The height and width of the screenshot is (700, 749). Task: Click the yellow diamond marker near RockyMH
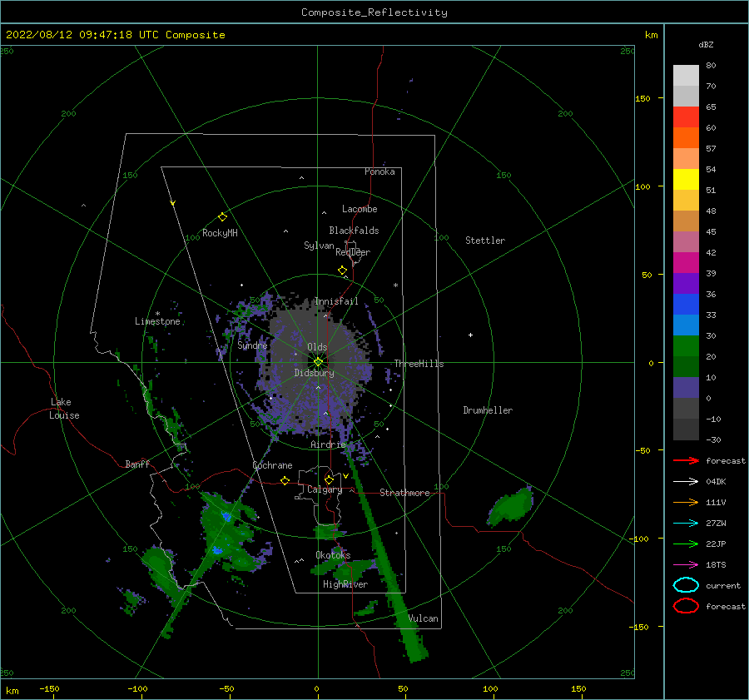[222, 217]
